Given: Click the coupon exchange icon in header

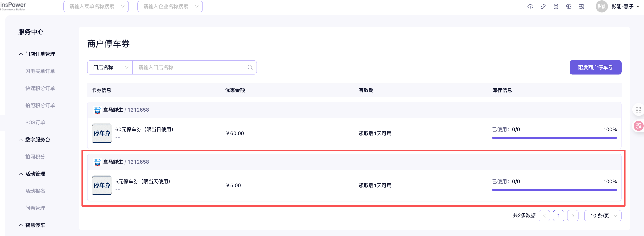Looking at the screenshot, I should 582,7.
